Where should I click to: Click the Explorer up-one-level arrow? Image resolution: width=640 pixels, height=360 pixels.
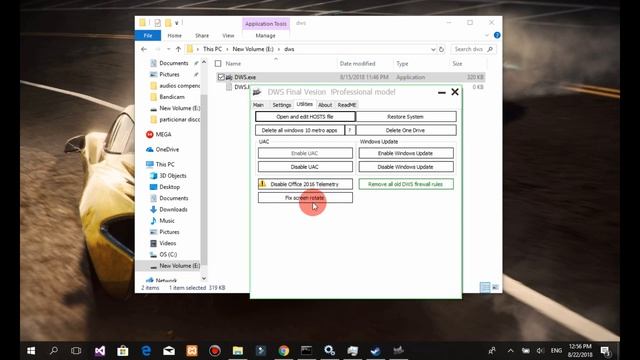(178, 49)
